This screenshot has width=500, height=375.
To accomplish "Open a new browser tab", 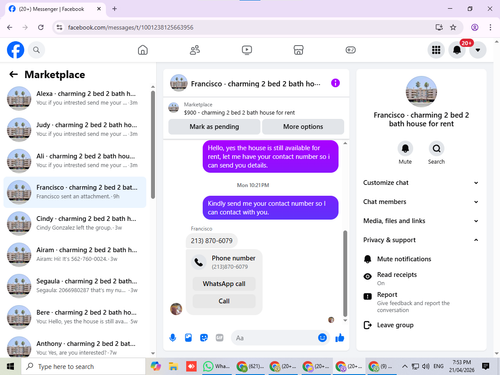I will click(x=114, y=9).
